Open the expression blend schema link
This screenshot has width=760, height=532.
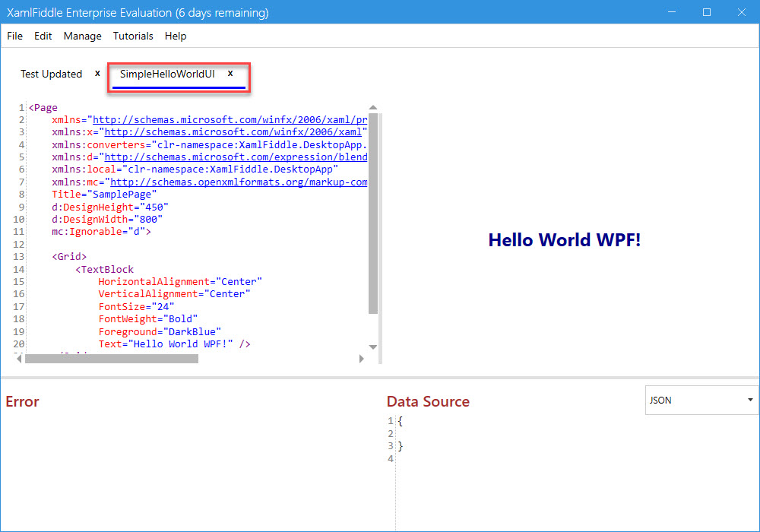(x=236, y=157)
